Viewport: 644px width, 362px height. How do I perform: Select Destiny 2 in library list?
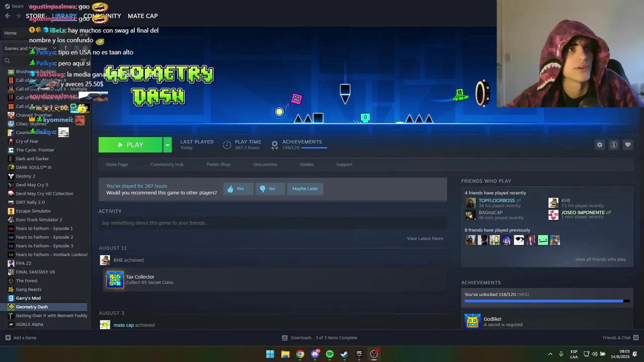pos(25,176)
